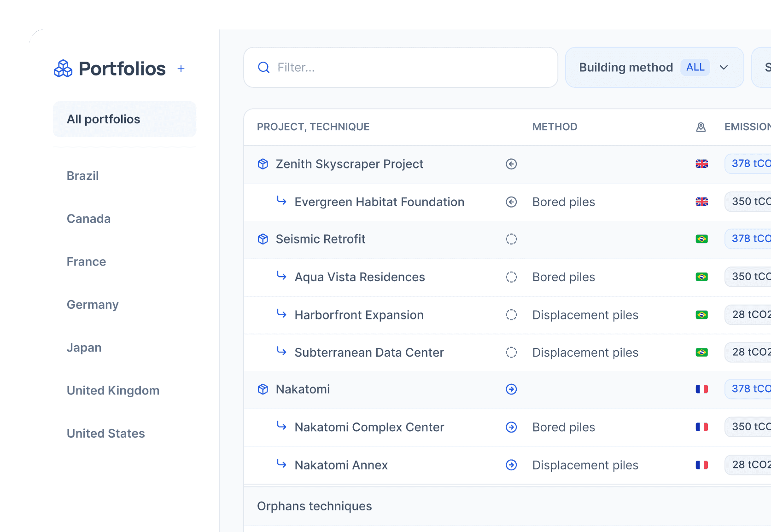The image size is (771, 532).
Task: Open the United Kingdom portfolio
Action: (x=113, y=391)
